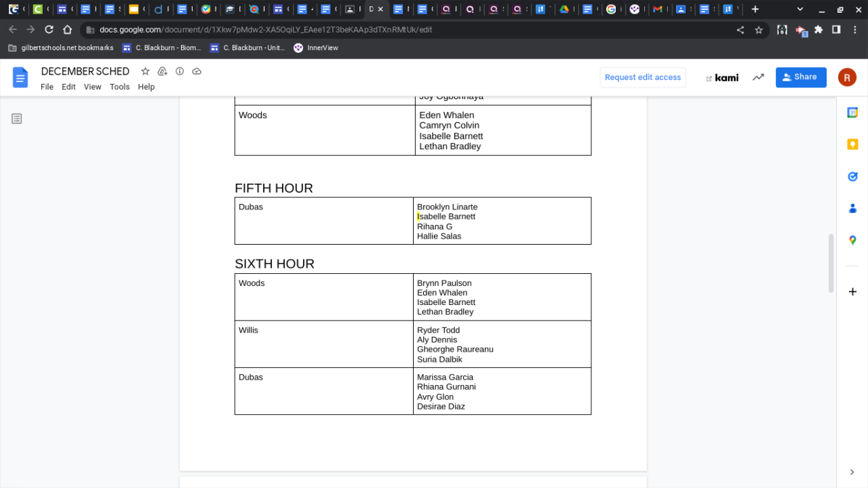The height and width of the screenshot is (488, 868).
Task: Open the Chrome extensions puzzle menu
Action: [818, 30]
